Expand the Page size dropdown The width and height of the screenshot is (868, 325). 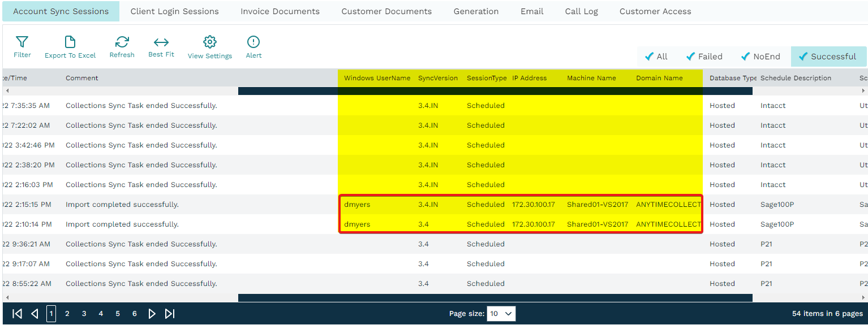pyautogui.click(x=501, y=314)
